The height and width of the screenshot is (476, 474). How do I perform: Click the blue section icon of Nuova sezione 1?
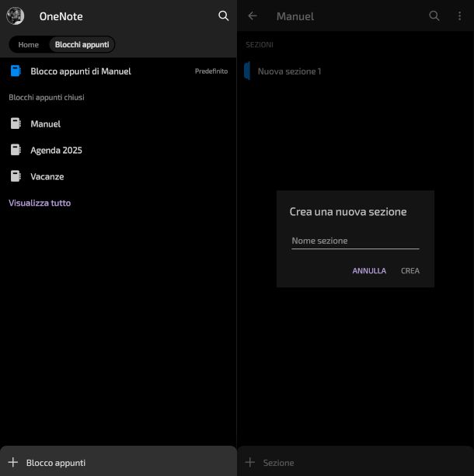(x=247, y=71)
